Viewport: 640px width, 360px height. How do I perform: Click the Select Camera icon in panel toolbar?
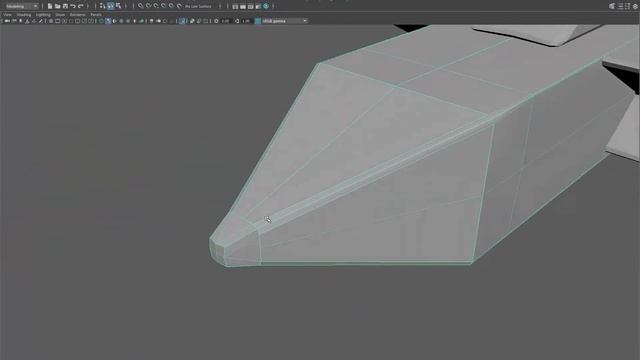(x=7, y=21)
